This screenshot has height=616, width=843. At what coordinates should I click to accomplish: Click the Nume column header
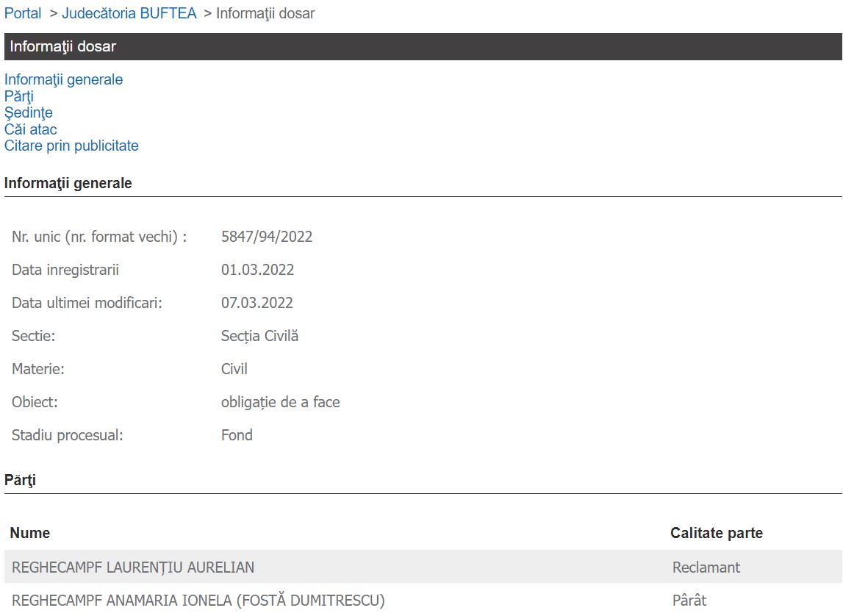tap(30, 533)
